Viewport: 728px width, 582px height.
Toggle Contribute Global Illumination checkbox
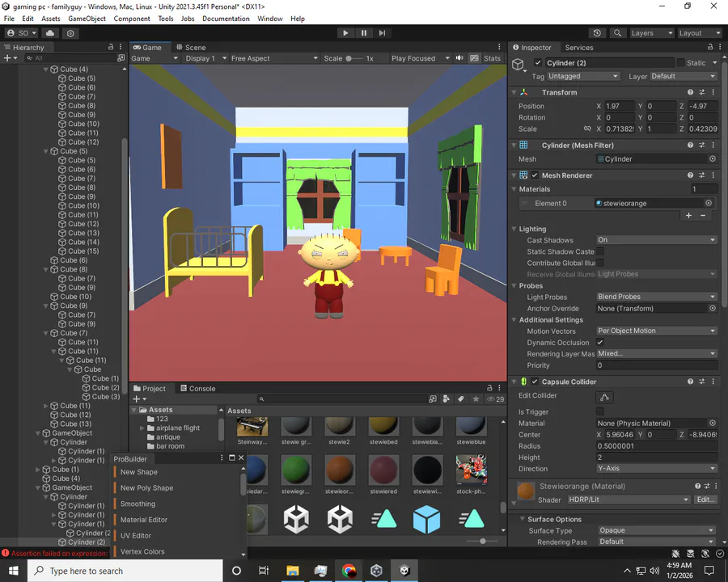tap(600, 263)
